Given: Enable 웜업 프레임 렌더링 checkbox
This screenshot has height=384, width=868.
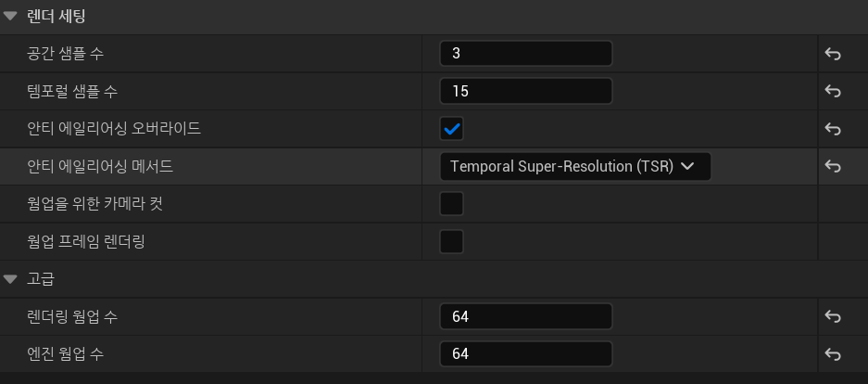Looking at the screenshot, I should point(452,242).
